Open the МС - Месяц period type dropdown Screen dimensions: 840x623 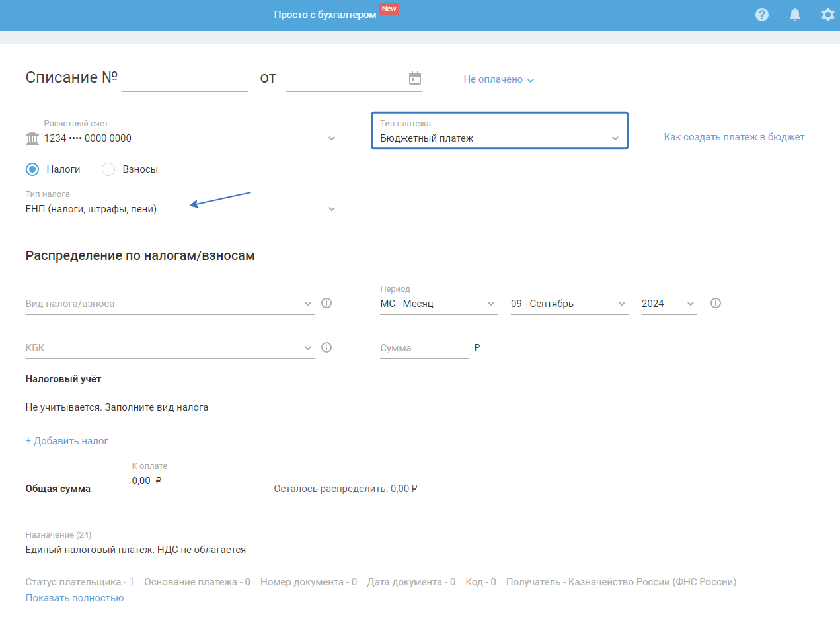click(x=438, y=304)
